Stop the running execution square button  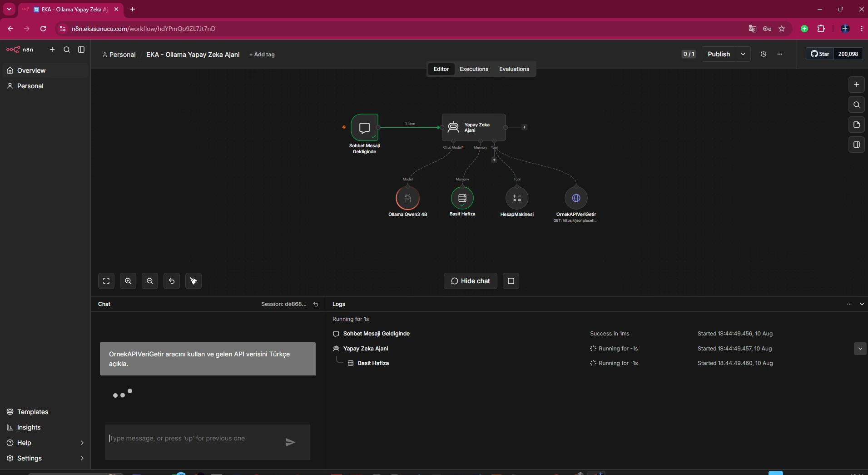coord(511,281)
